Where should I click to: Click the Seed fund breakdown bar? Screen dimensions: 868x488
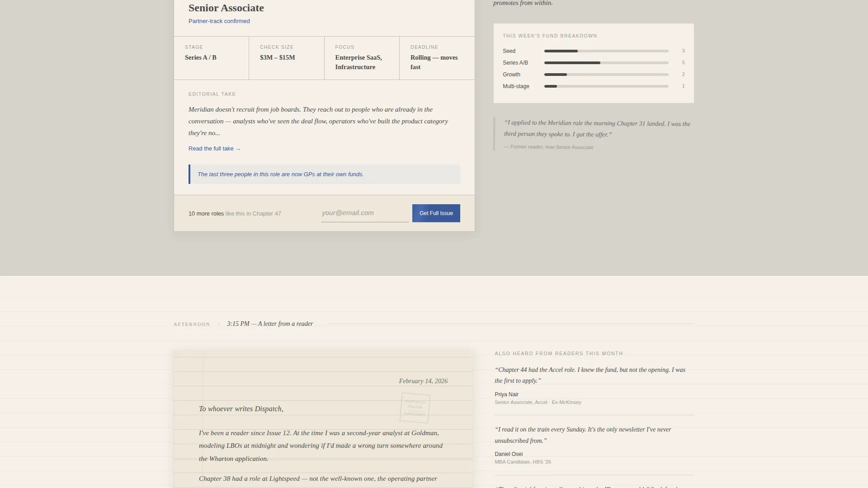click(x=606, y=51)
